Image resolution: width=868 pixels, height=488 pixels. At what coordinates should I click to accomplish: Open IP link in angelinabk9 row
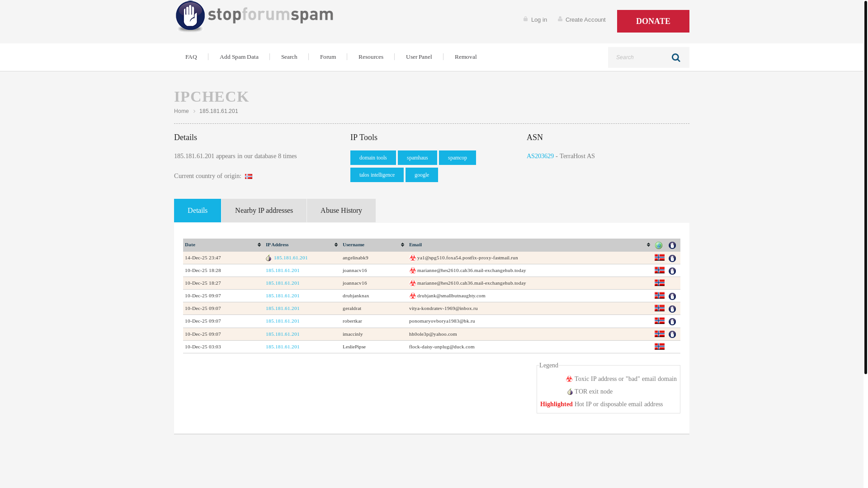point(291,258)
